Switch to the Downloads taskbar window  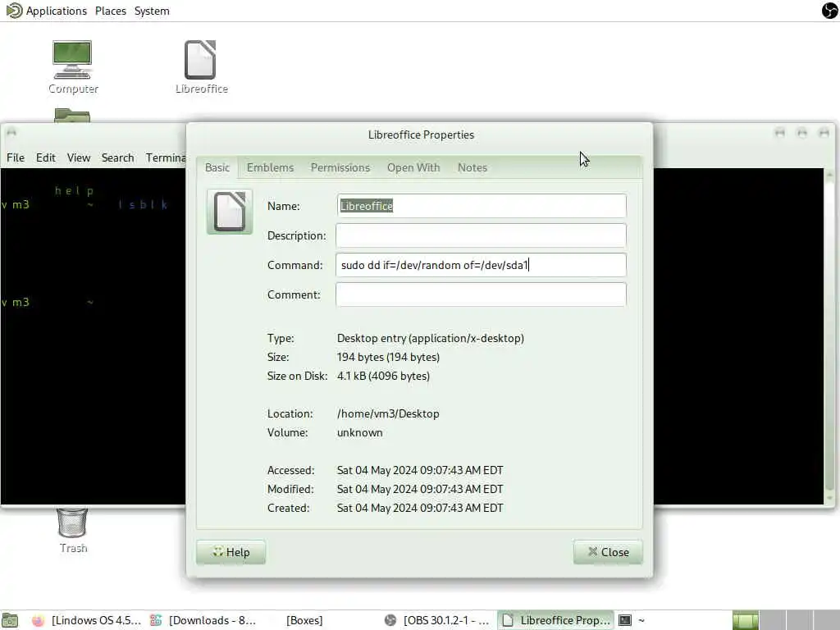tap(203, 620)
